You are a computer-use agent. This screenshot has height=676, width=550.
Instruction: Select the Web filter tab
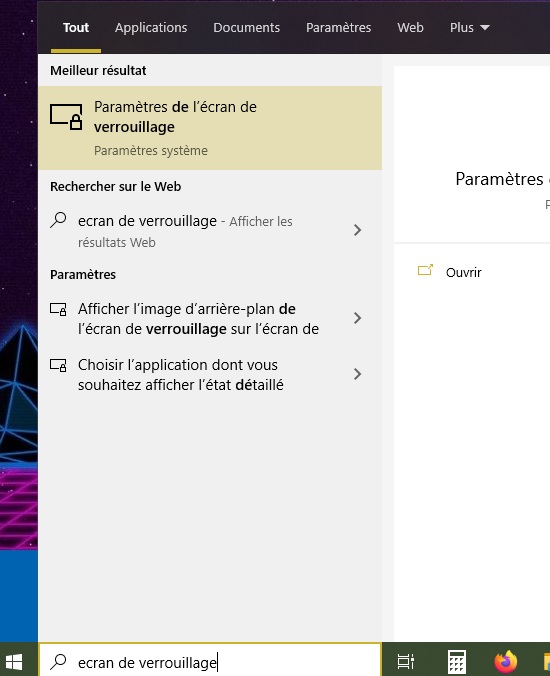tap(410, 28)
